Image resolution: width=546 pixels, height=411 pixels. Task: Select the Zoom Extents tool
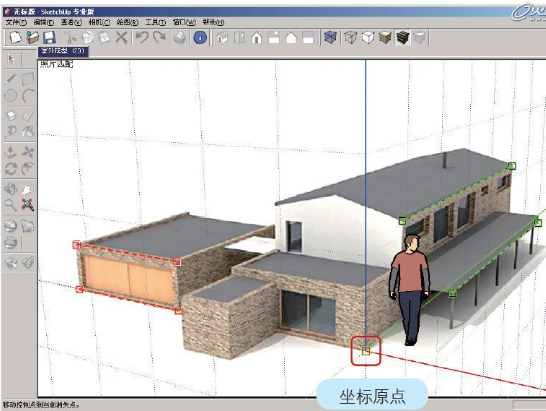click(28, 205)
